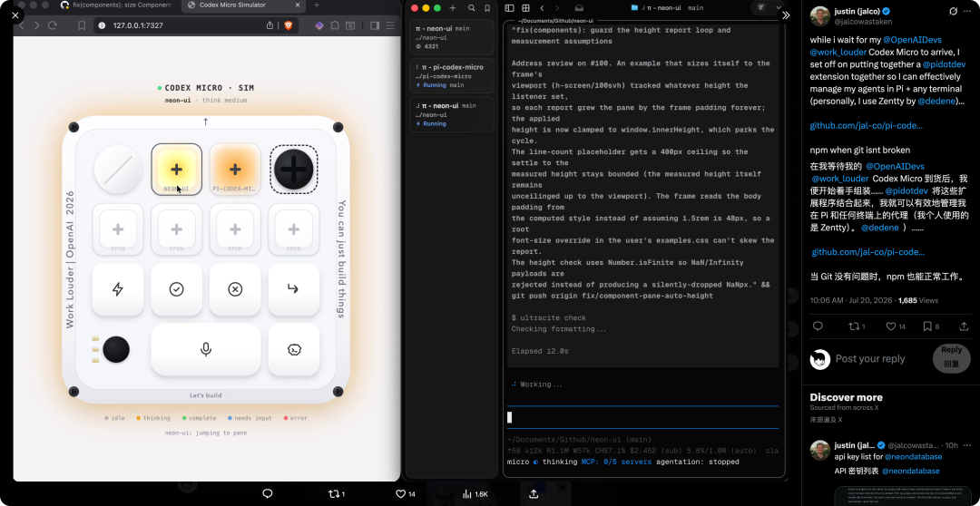Click the terminal sidebar search icon
Image resolution: width=980 pixels, height=506 pixels.
click(x=471, y=8)
